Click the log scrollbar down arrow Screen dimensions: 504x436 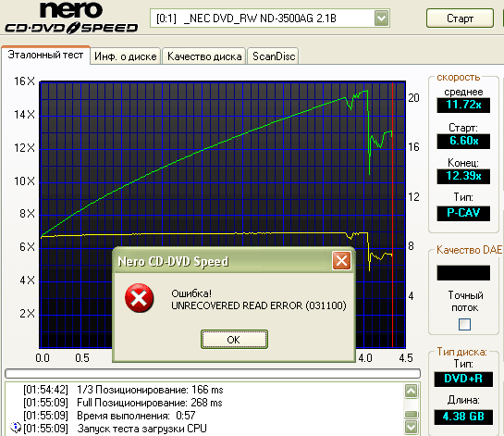[x=412, y=427]
